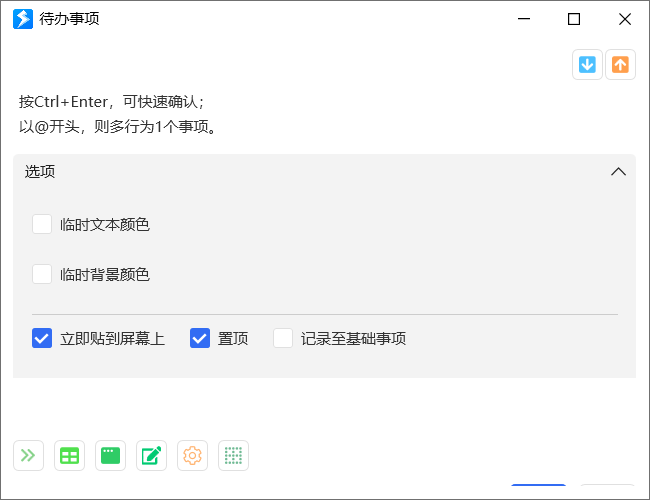650x500 pixels.
Task: Maximize the 待办事项 window
Action: [574, 19]
